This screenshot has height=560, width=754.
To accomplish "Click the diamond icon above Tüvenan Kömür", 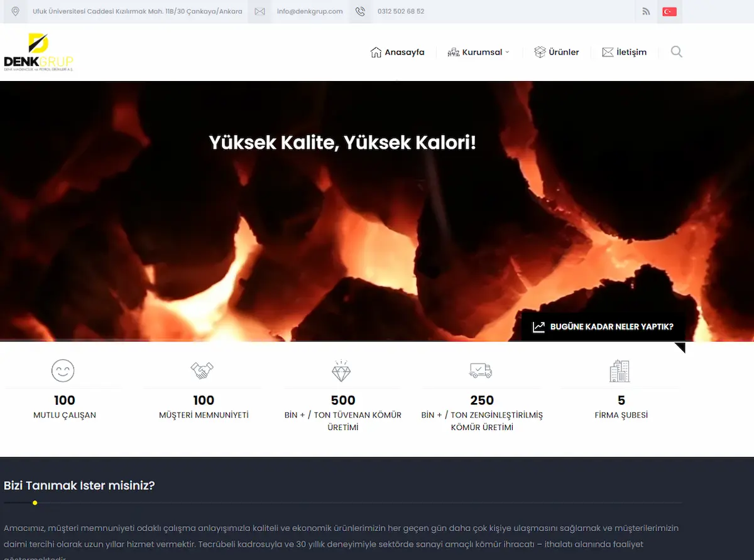I will [341, 370].
